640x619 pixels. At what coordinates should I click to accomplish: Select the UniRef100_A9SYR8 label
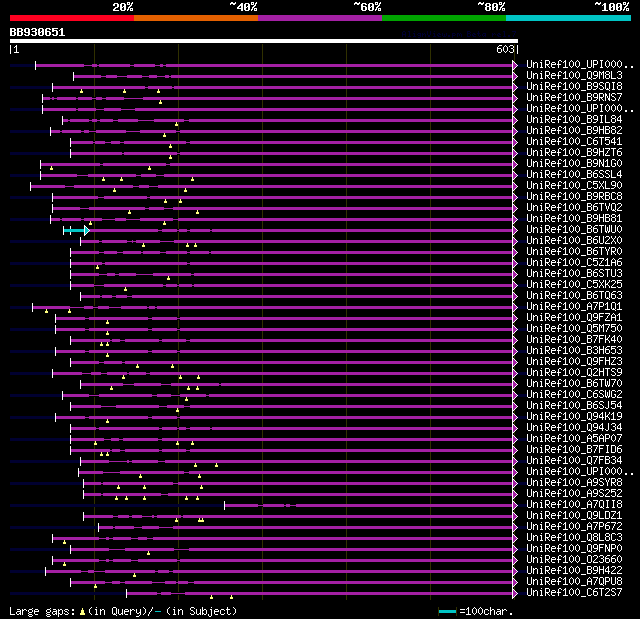tap(574, 483)
